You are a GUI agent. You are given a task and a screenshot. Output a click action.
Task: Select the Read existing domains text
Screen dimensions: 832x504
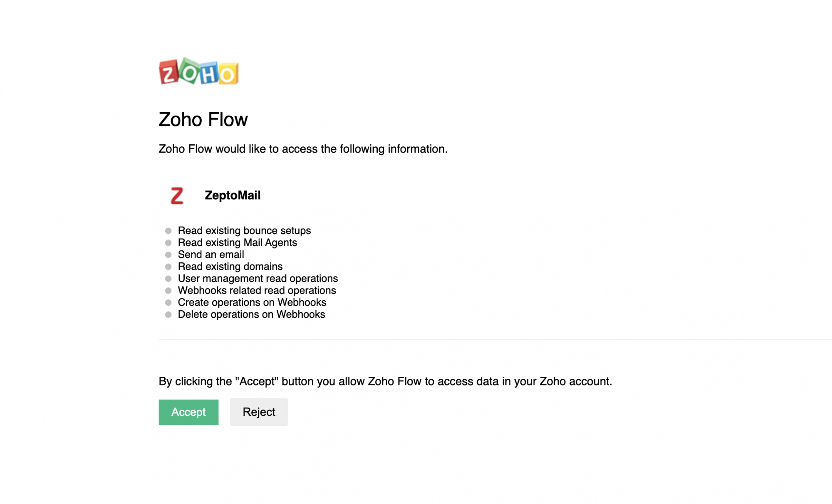tap(230, 267)
